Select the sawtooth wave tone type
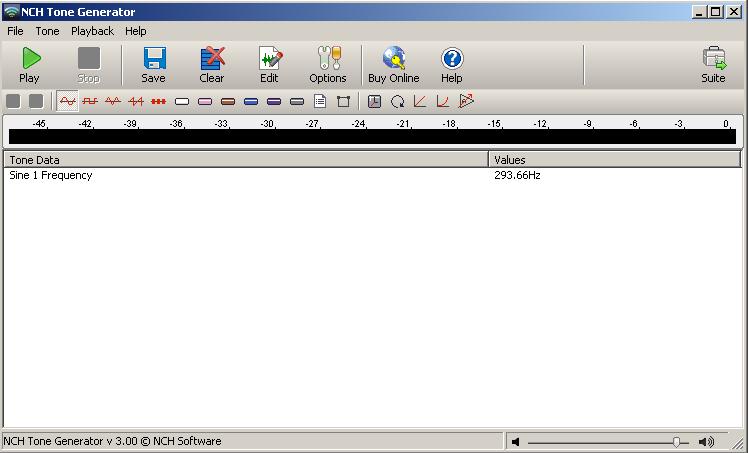This screenshot has height=453, width=748. [x=136, y=101]
